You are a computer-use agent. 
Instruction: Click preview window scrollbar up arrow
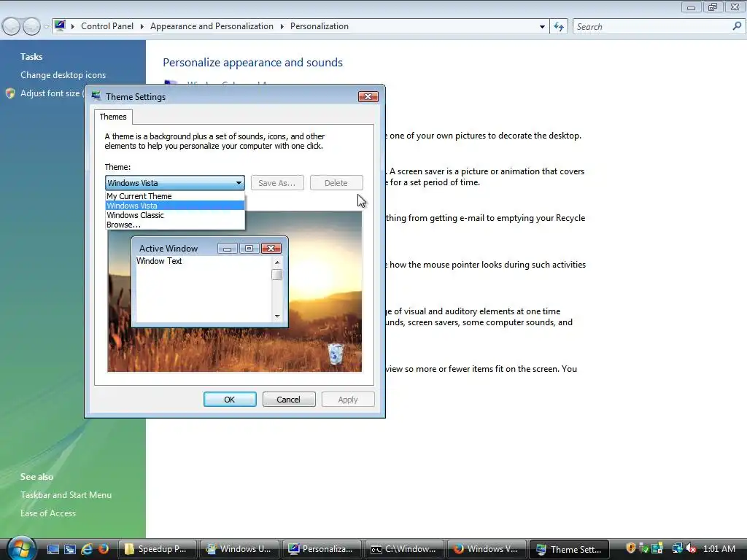[x=277, y=262]
